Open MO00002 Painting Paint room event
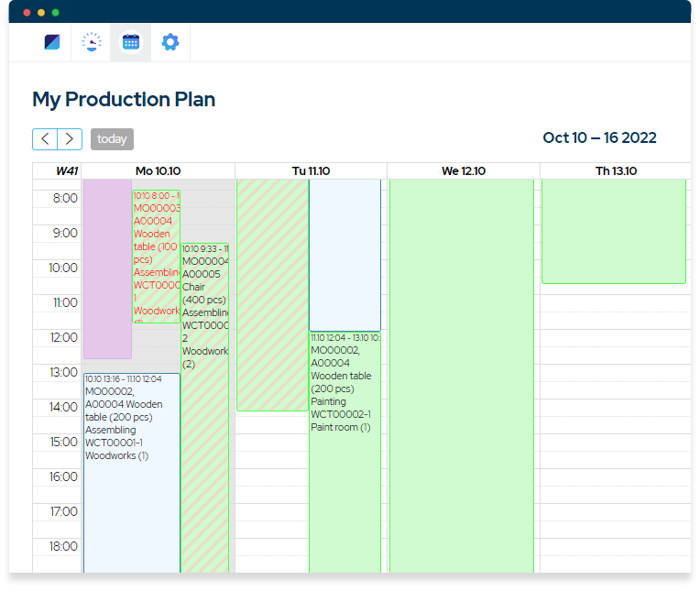The image size is (700, 591). tap(345, 452)
